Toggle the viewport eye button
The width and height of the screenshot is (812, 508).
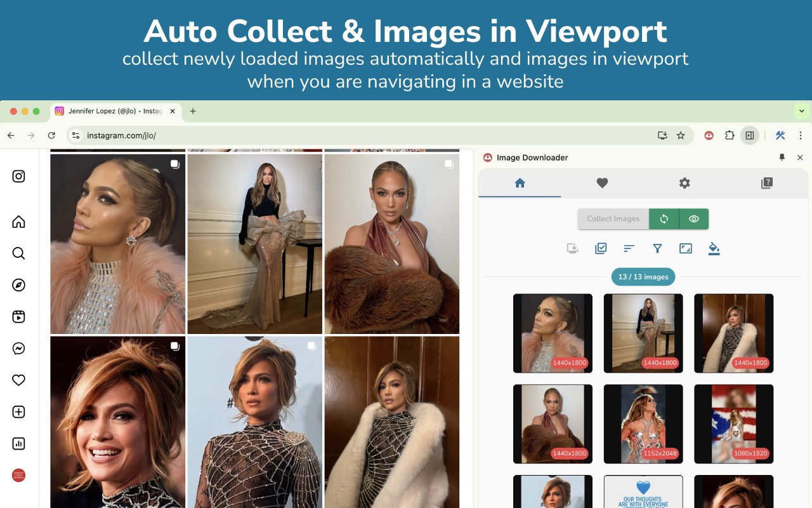point(694,219)
